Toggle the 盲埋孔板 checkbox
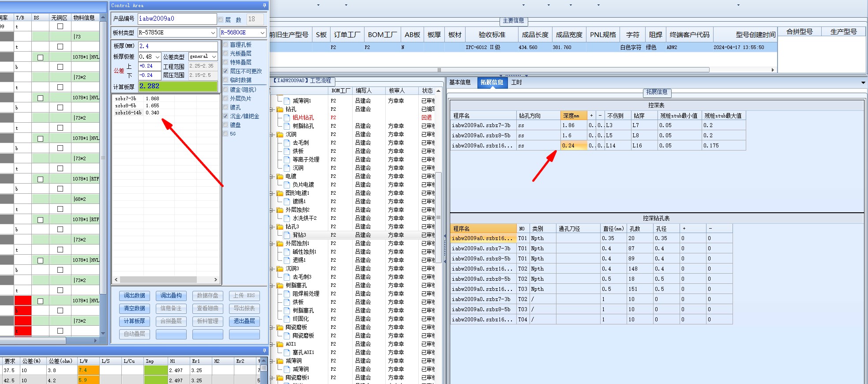This screenshot has height=384, width=868. pyautogui.click(x=226, y=45)
